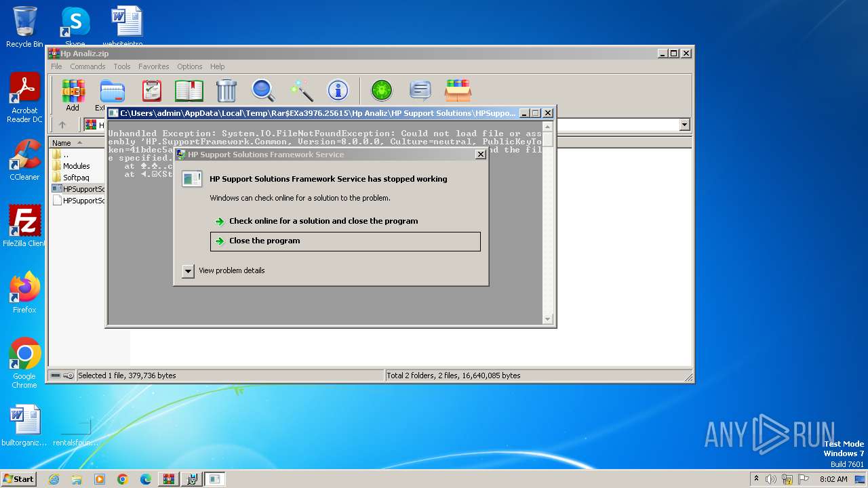The width and height of the screenshot is (868, 488).
Task: Open the Firefox desktop shortcut
Action: pyautogui.click(x=24, y=293)
